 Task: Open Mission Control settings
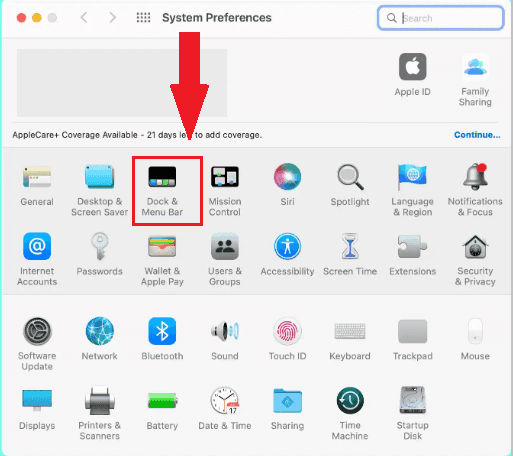(225, 177)
